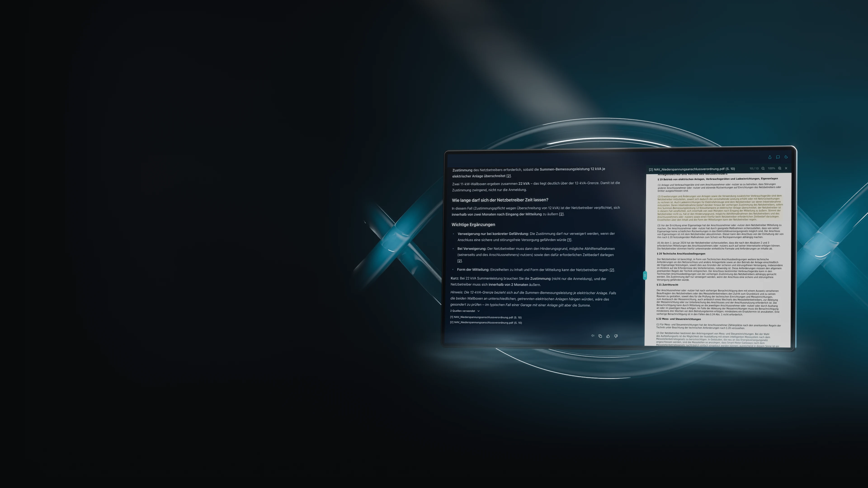
Task: Open the share/export icon in top bar
Action: 770,157
